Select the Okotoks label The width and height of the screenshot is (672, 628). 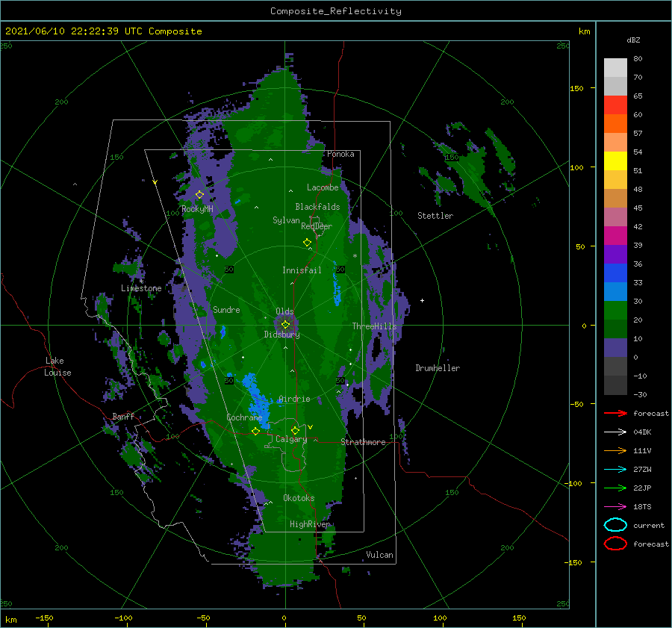click(x=299, y=498)
